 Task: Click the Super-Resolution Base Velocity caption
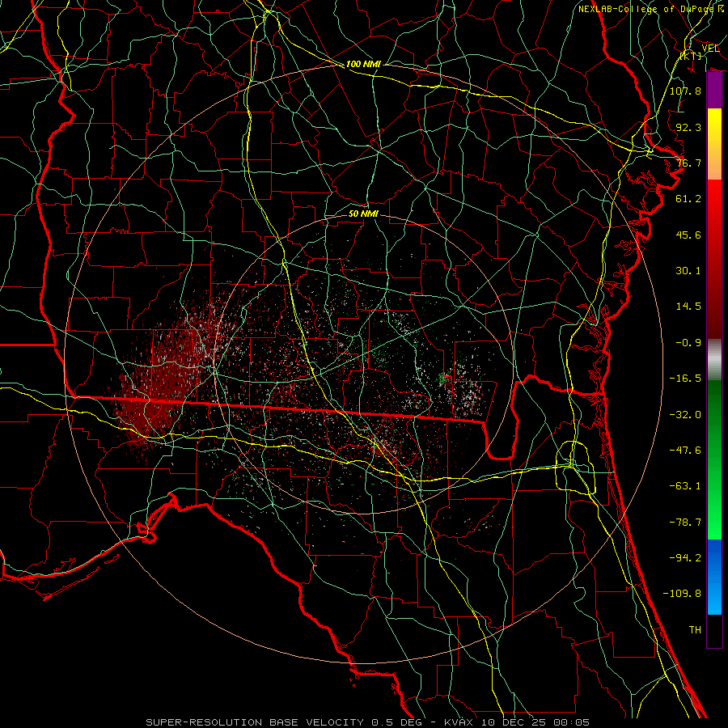point(367,722)
